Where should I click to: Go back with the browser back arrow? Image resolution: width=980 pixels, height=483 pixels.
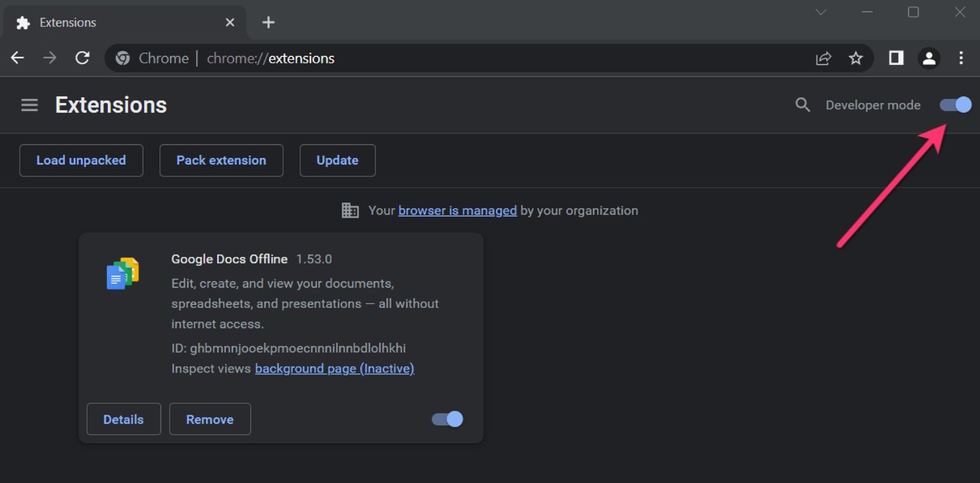pos(17,58)
